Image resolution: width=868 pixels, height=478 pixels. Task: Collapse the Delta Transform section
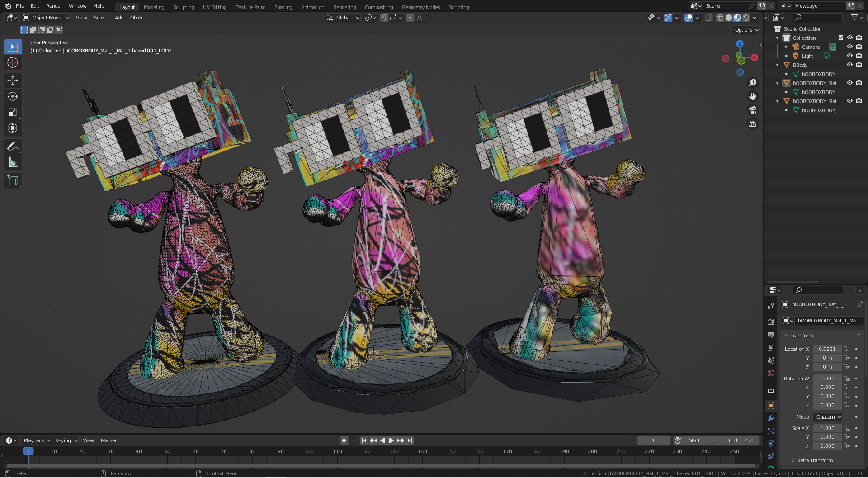812,460
